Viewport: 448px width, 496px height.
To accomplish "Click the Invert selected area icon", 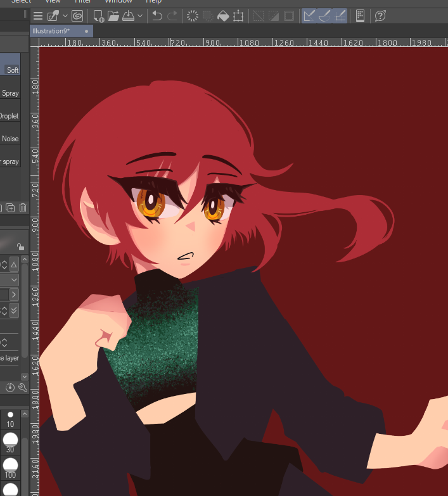I will click(274, 16).
